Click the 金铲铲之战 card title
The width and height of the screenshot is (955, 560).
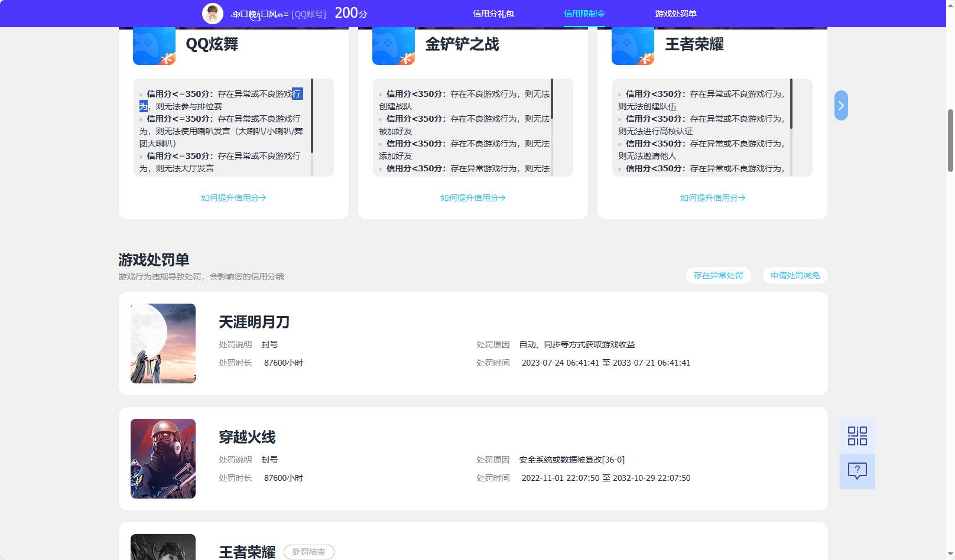(462, 44)
